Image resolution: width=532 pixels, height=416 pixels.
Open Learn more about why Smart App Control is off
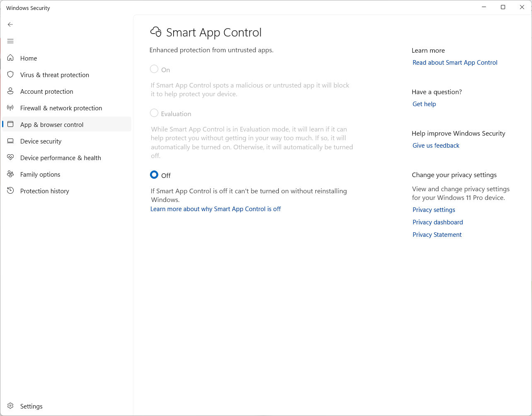pos(215,209)
